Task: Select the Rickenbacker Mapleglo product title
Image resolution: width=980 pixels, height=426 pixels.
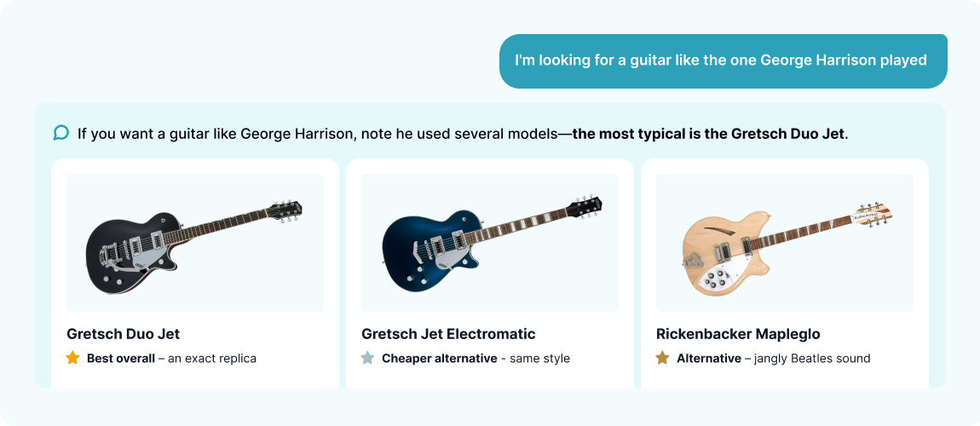Action: [x=738, y=334]
